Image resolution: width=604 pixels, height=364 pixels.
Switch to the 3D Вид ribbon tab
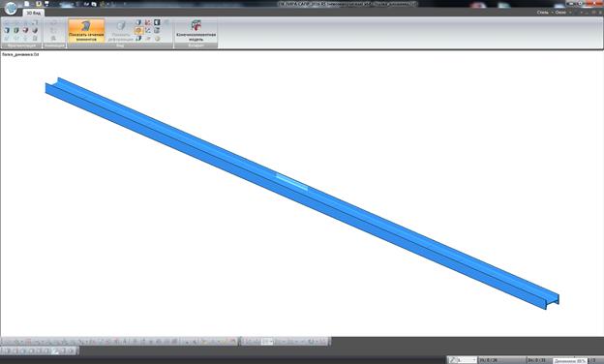pyautogui.click(x=33, y=13)
